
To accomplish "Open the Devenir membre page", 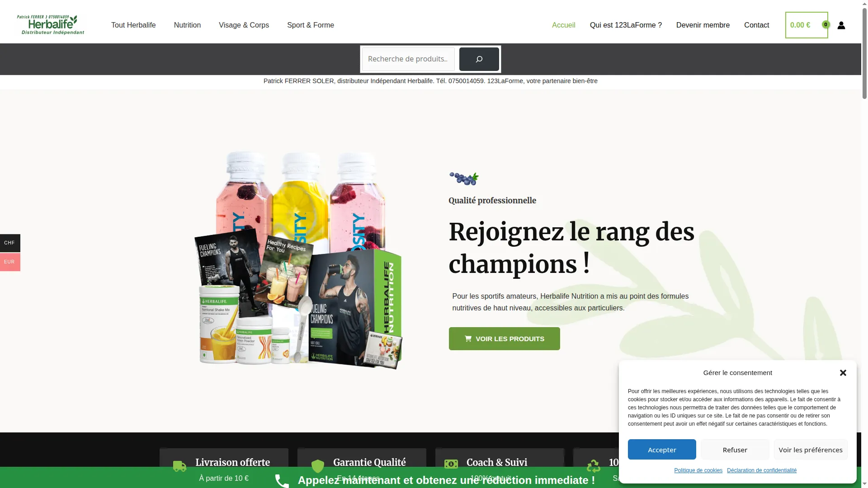I will coord(703,25).
